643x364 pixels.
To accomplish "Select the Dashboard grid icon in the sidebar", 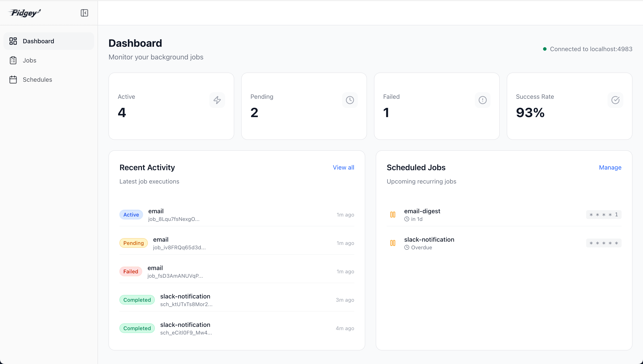I will click(x=13, y=41).
